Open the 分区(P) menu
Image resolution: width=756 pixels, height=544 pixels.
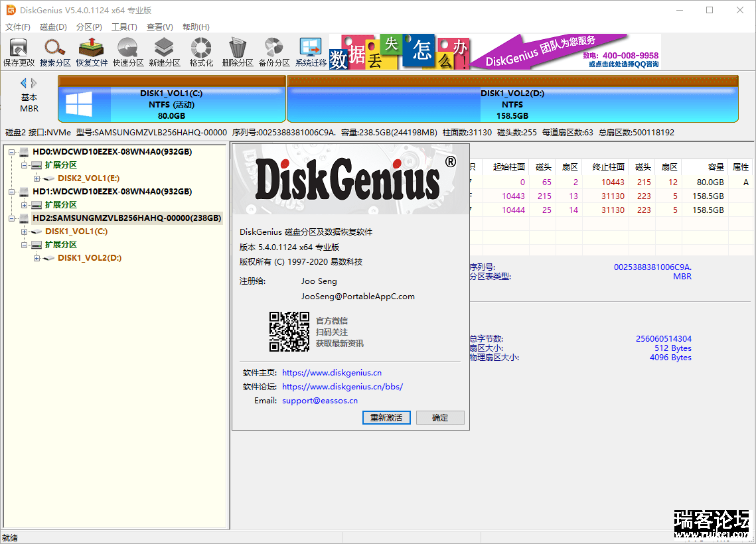(89, 27)
